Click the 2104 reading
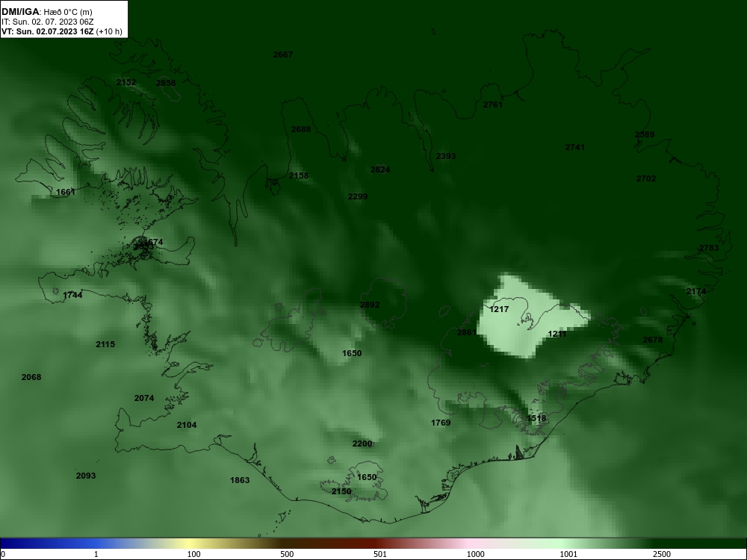Screen dimensions: 747x560 (187, 426)
